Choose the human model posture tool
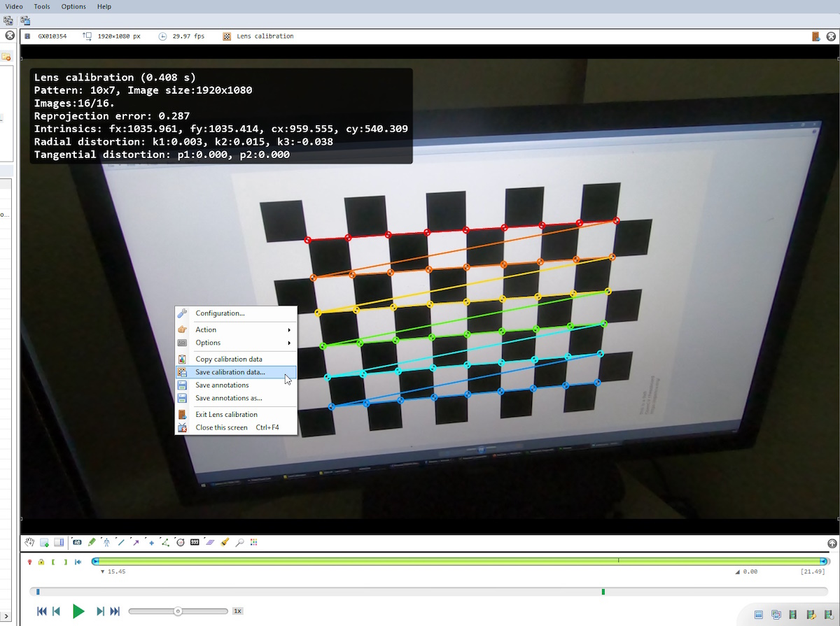This screenshot has width=840, height=626. tap(106, 542)
